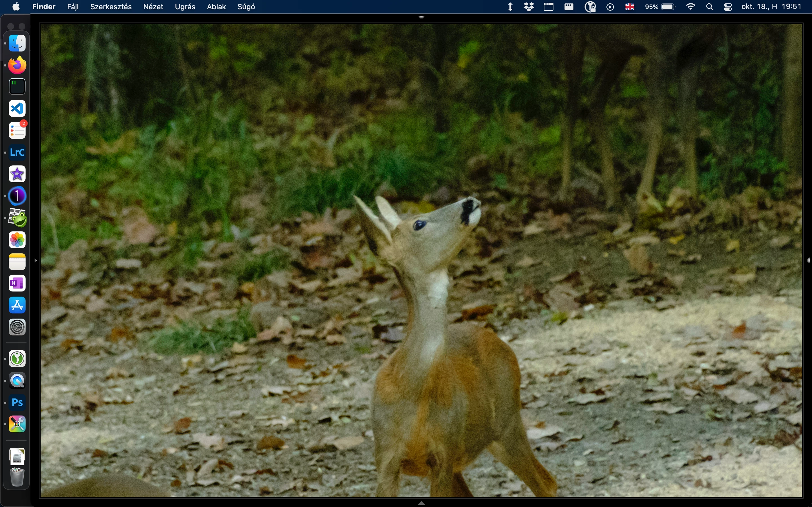
Task: Click the date and time clock
Action: point(771,7)
